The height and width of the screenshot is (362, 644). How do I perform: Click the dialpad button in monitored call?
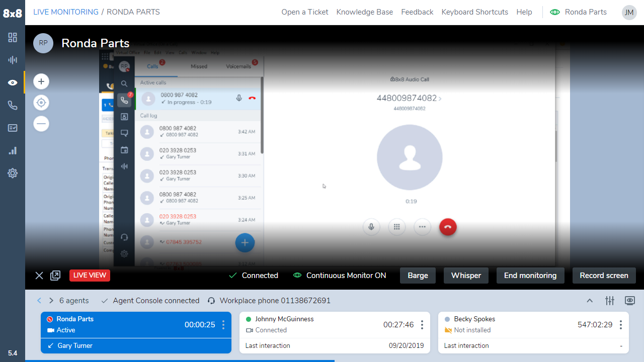click(396, 227)
